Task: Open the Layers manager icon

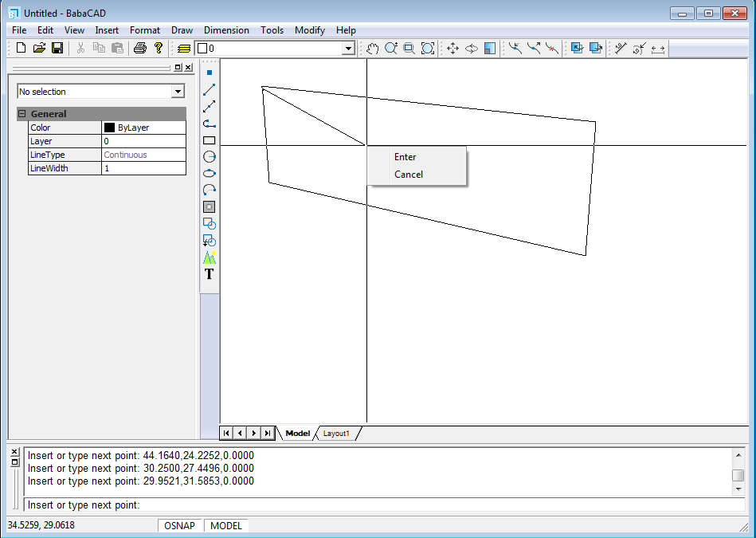Action: (184, 49)
